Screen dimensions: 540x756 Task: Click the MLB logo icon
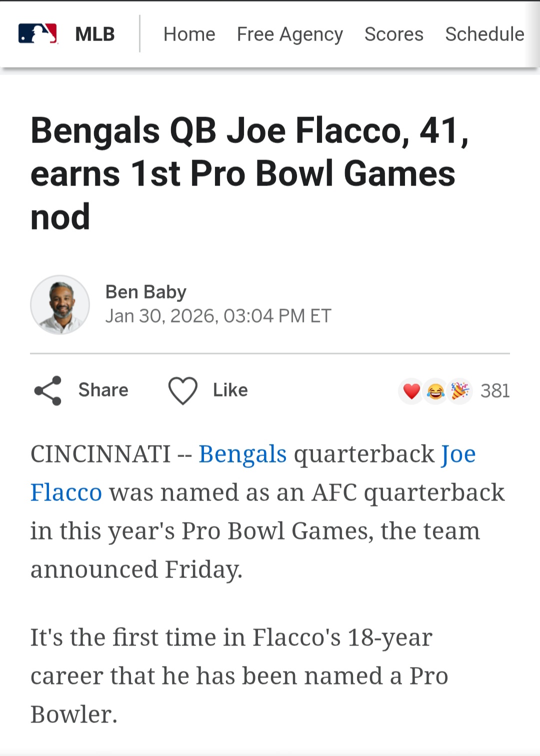tap(38, 34)
